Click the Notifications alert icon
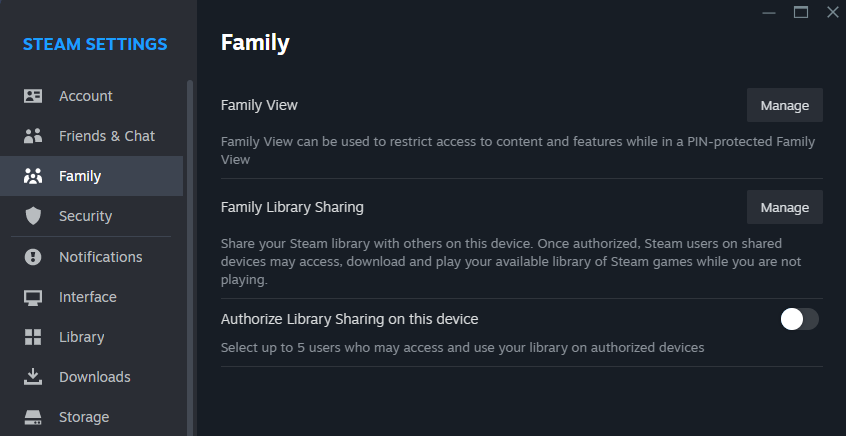This screenshot has height=436, width=846. [x=33, y=257]
